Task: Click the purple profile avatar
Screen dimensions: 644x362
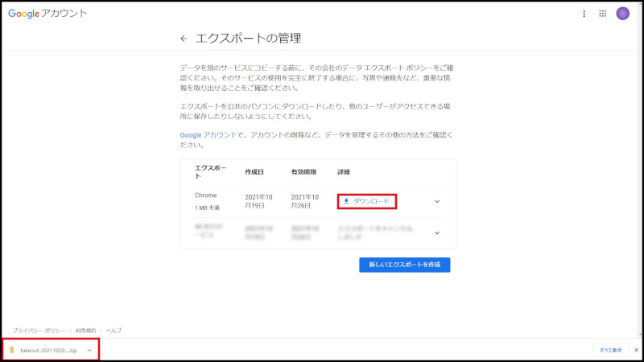Action: tap(623, 14)
